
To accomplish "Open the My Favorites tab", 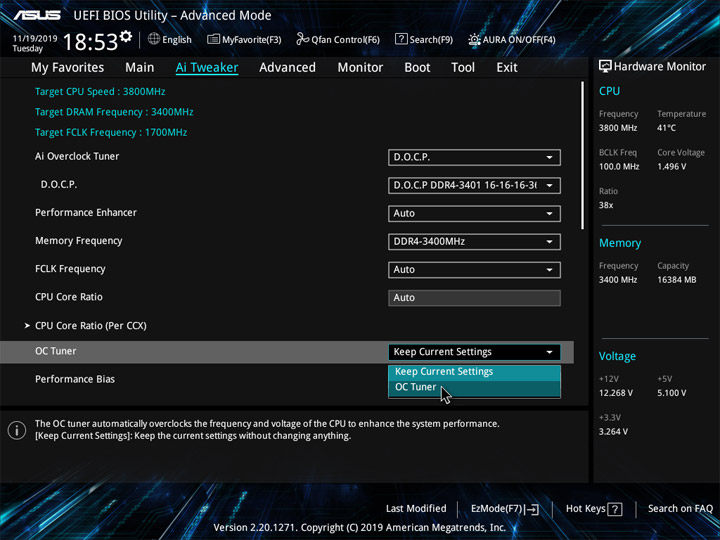I will 68,68.
